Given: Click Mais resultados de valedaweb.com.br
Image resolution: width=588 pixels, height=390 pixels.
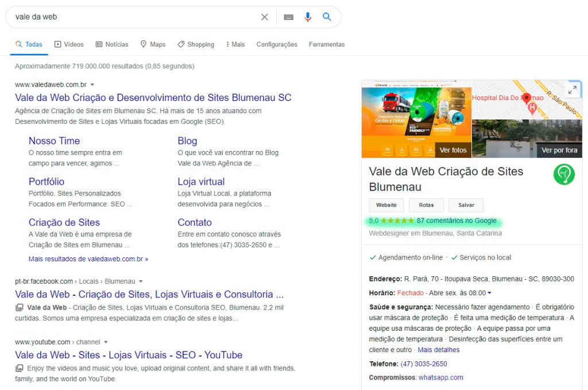Looking at the screenshot, I should (88, 258).
